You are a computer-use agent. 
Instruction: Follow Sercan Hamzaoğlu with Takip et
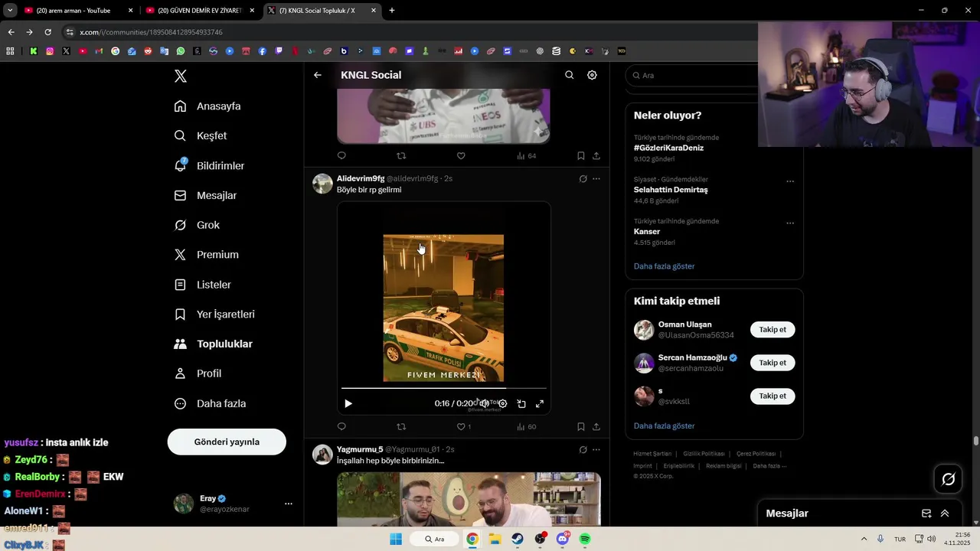point(773,363)
